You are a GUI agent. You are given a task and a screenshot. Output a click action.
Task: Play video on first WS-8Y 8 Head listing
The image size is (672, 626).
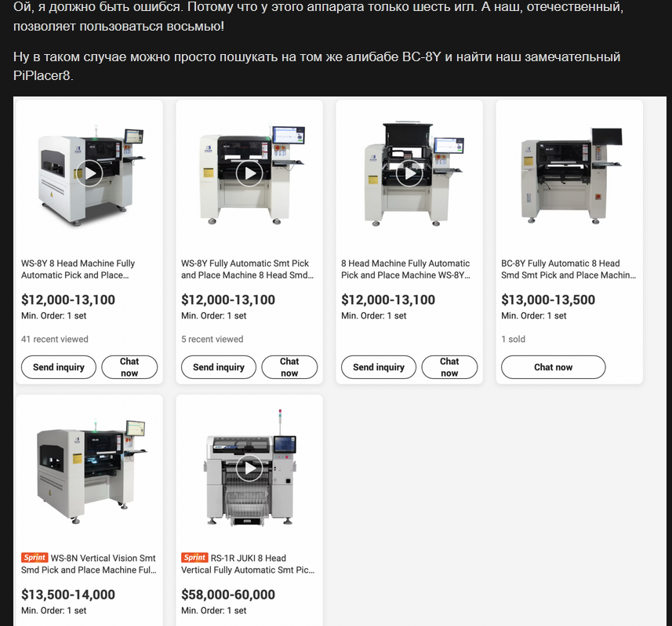(89, 173)
